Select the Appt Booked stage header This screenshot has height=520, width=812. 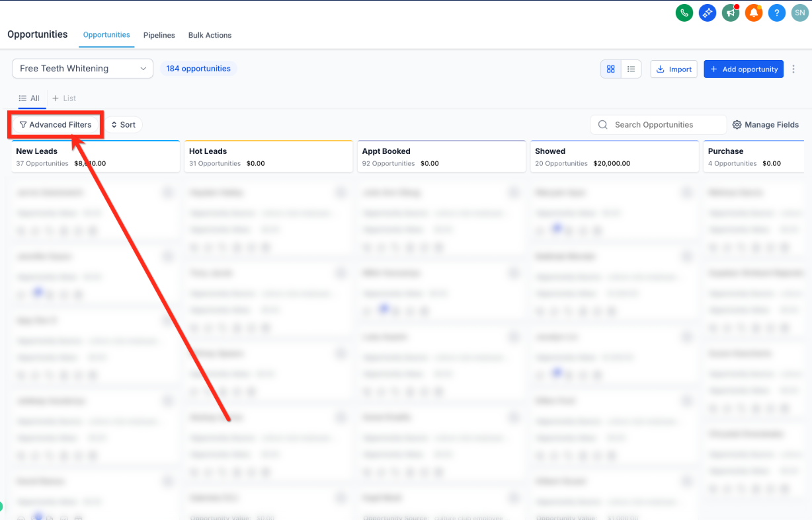[442, 157]
